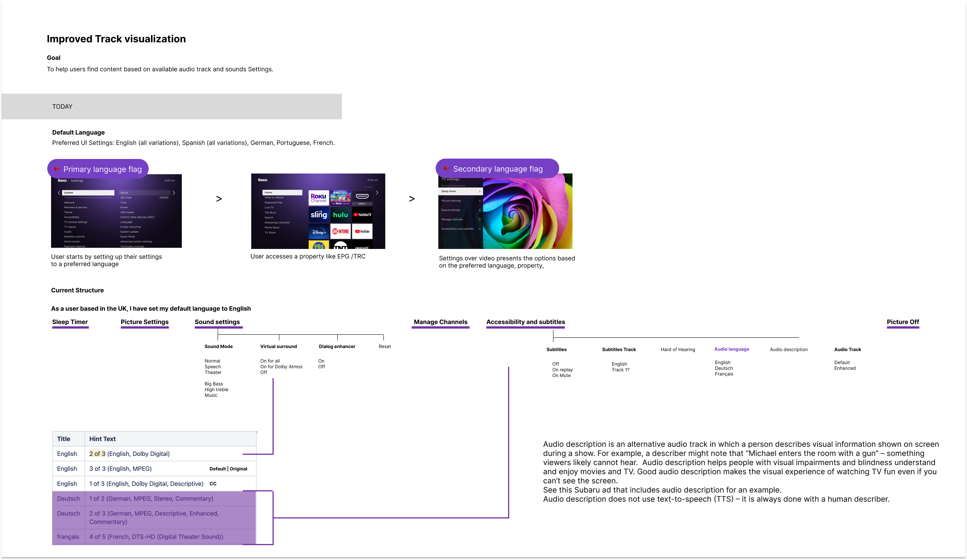
Task: Launch the Showtime channel tile
Action: tap(340, 231)
